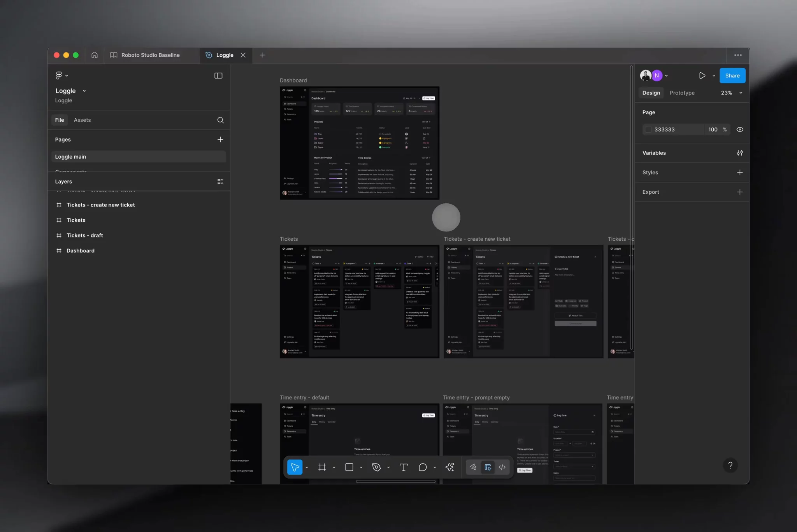Click the Dashboard frame label on canvas
The image size is (797, 532).
coord(293,80)
